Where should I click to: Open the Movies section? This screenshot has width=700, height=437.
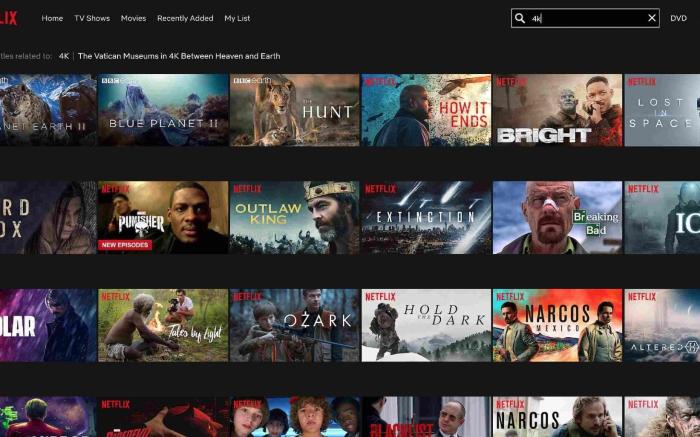[x=133, y=18]
